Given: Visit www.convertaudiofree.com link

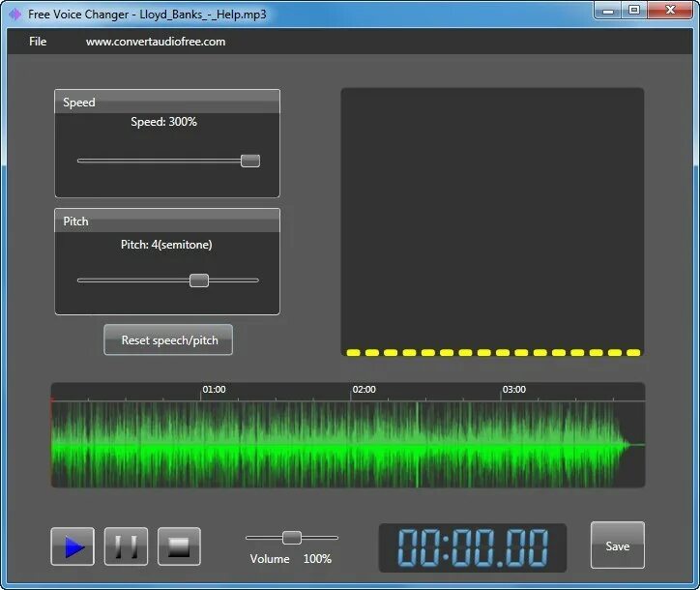Looking at the screenshot, I should (156, 42).
